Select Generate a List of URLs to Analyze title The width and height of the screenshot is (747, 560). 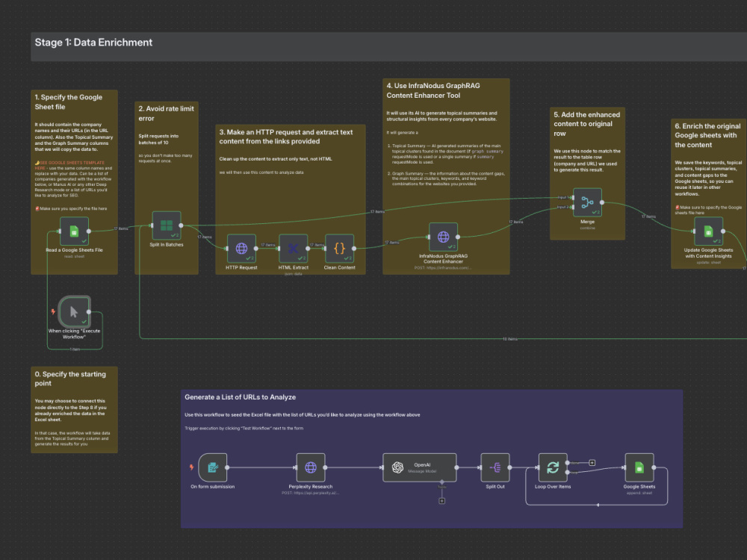click(240, 397)
